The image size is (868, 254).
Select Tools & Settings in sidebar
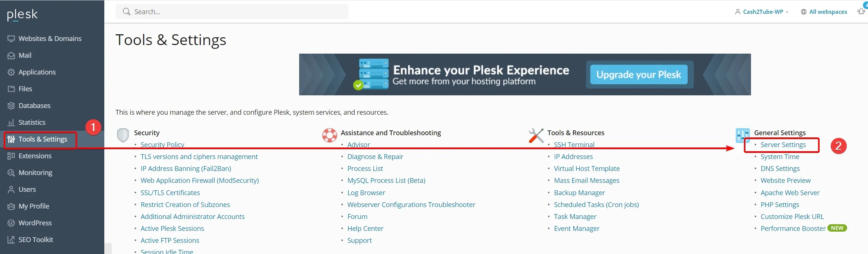click(x=43, y=139)
